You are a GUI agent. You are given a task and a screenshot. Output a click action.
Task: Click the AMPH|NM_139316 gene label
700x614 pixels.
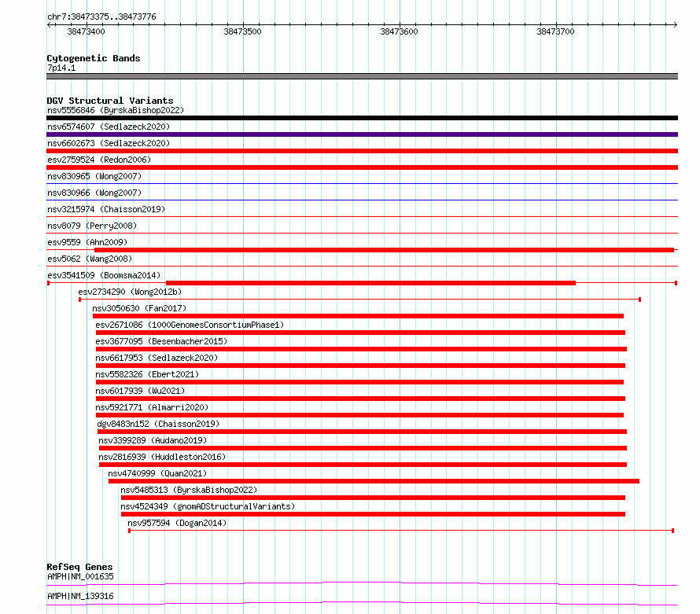(x=80, y=596)
